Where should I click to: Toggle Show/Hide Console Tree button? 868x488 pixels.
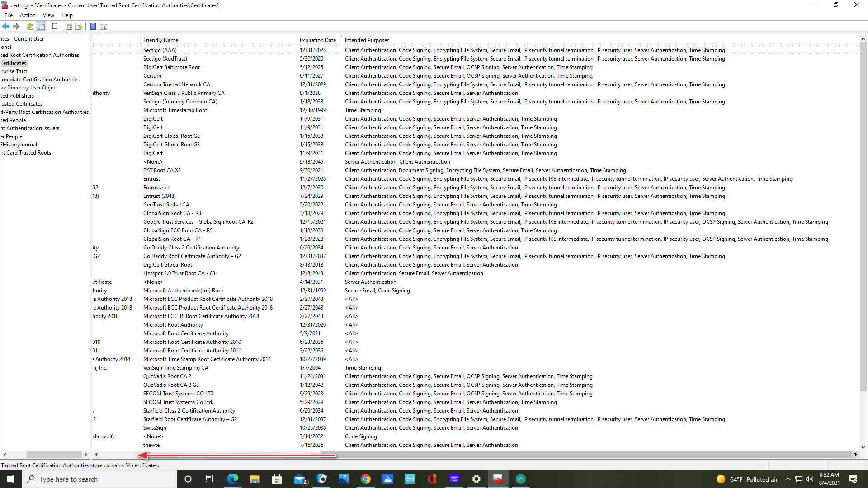(x=41, y=27)
